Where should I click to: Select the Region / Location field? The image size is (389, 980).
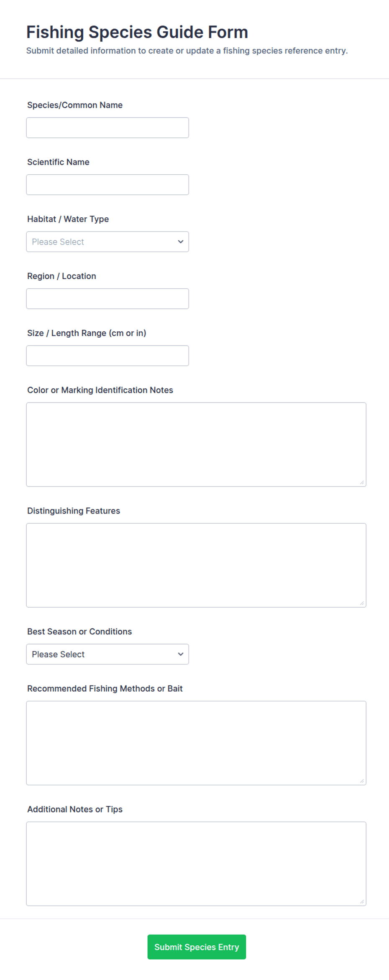(107, 299)
